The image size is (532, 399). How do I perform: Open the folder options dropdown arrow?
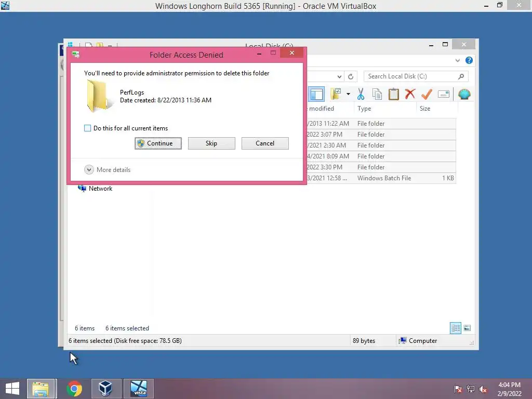tap(348, 94)
